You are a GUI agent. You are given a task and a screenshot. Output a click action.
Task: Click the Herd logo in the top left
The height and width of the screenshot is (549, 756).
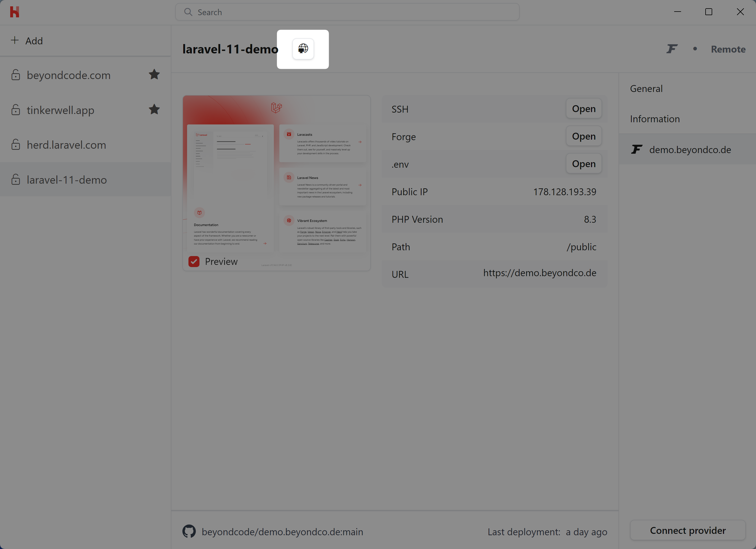coord(15,12)
